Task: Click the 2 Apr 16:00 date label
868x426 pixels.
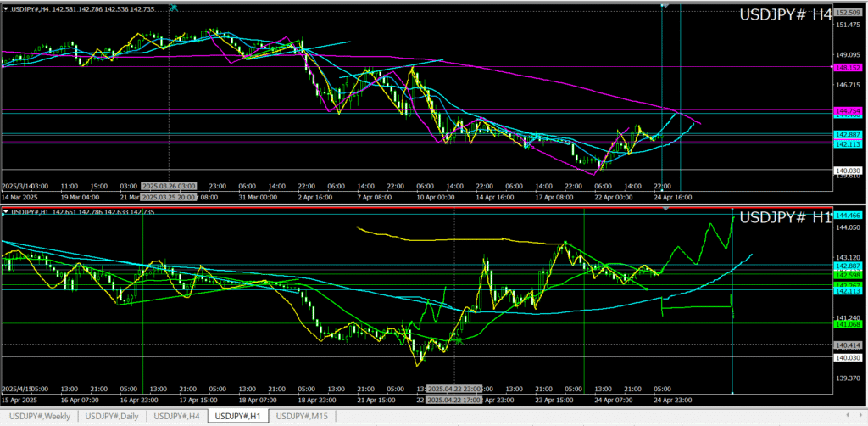Action: (315, 197)
